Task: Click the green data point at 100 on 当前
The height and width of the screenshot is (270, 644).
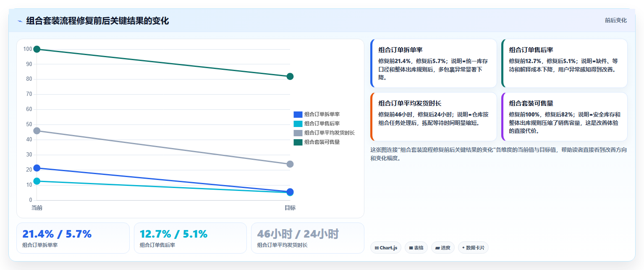Action: (37, 49)
